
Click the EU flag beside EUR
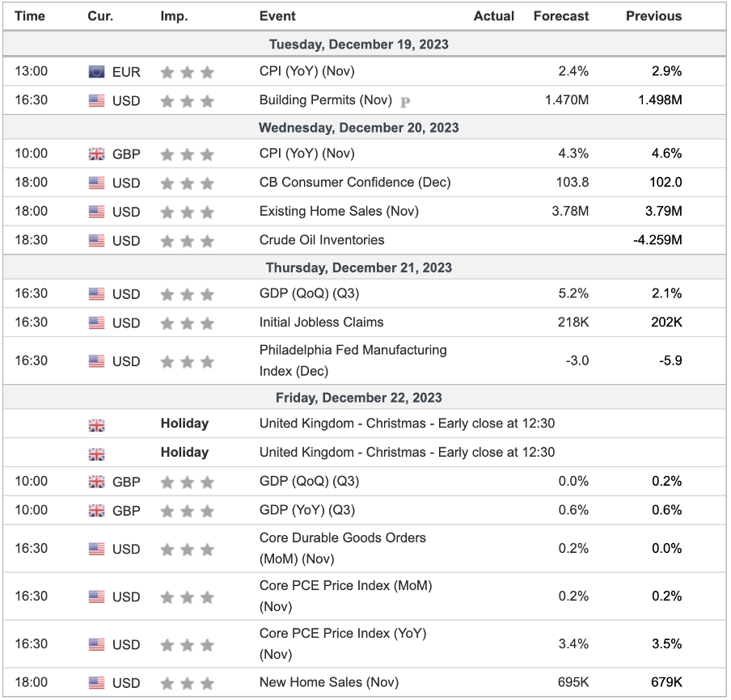pyautogui.click(x=96, y=72)
